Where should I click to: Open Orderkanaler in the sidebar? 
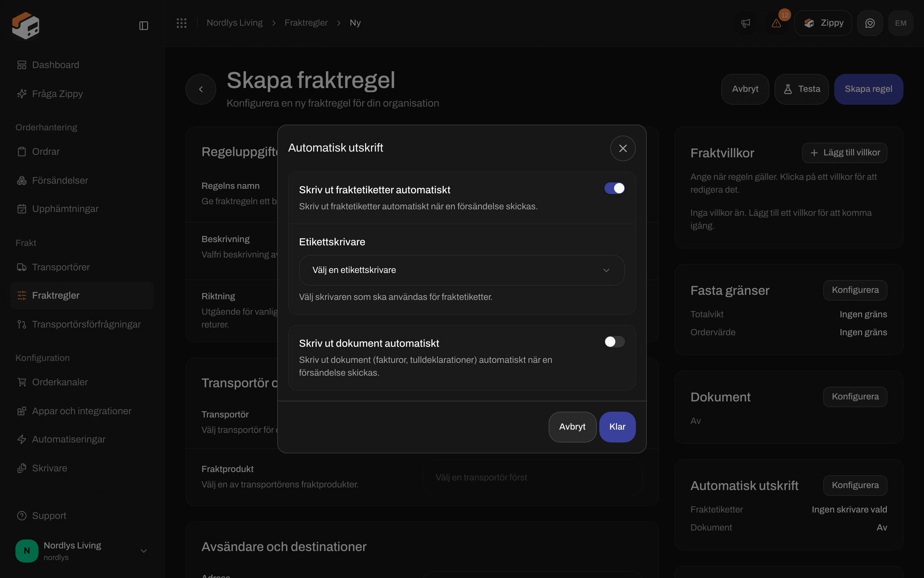82,382
